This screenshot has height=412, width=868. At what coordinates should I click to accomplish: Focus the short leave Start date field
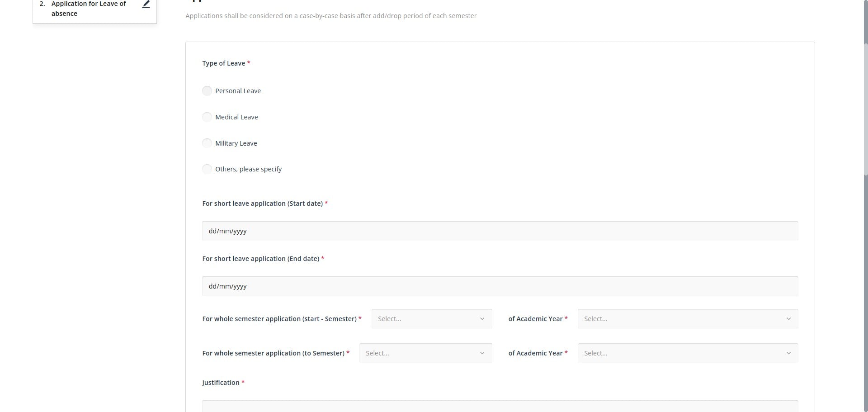point(500,231)
